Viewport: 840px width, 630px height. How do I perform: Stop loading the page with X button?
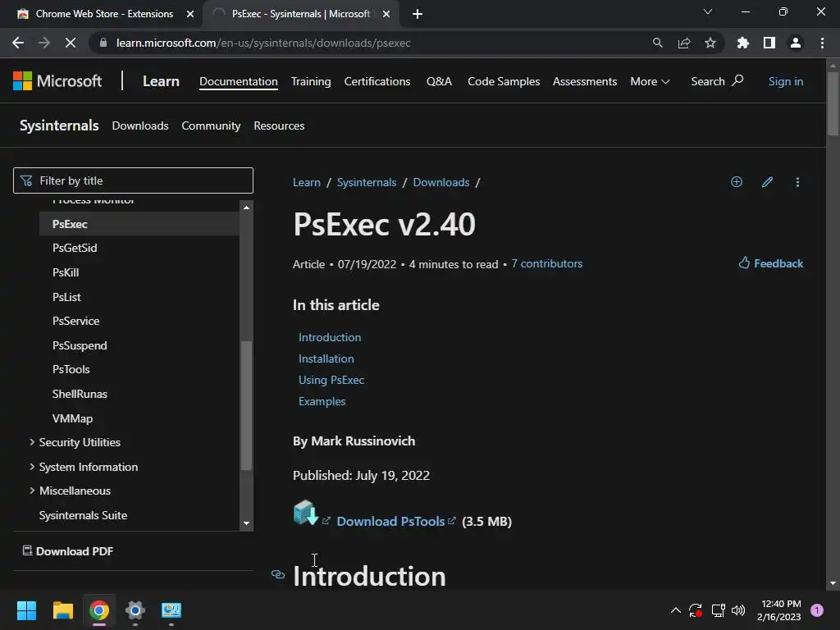pos(71,43)
